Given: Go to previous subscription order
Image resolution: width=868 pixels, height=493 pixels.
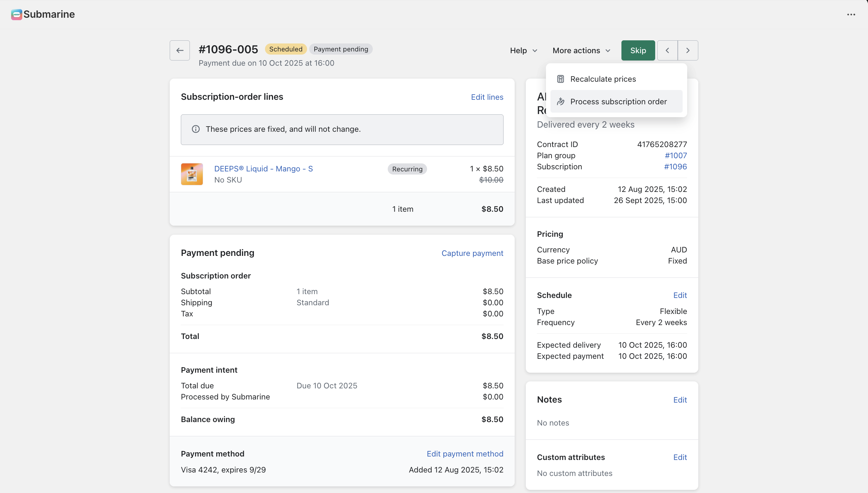Looking at the screenshot, I should tap(667, 50).
